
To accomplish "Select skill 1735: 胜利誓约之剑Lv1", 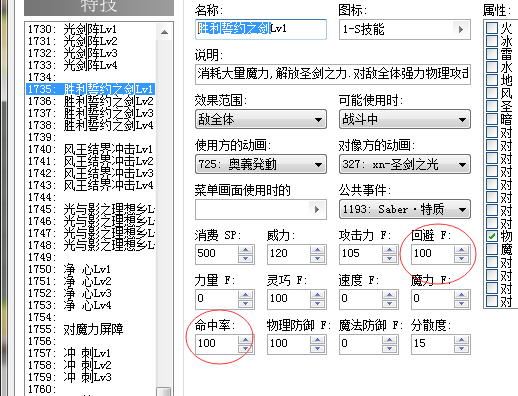I will pyautogui.click(x=90, y=89).
